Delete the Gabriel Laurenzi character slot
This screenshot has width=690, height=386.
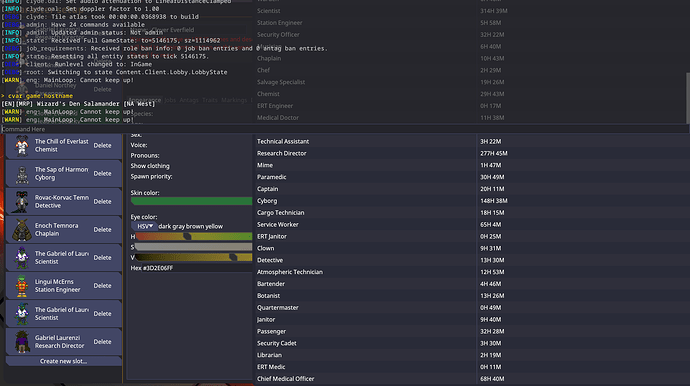coord(102,342)
